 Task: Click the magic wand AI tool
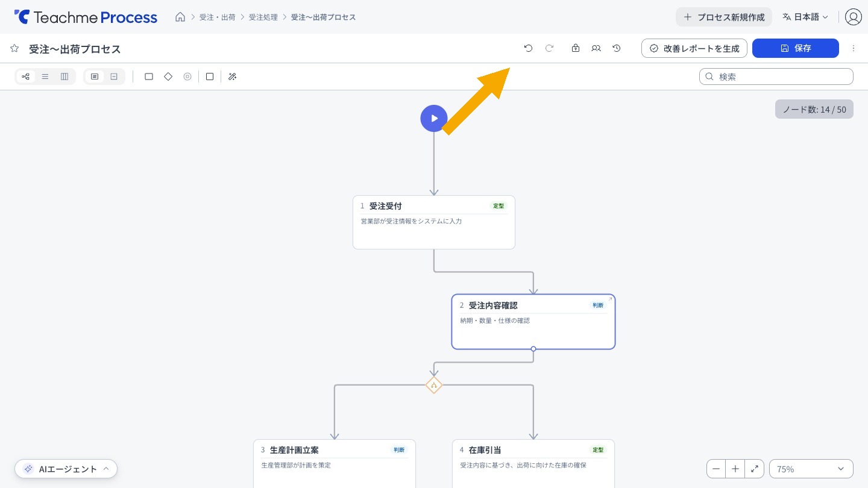click(x=233, y=77)
